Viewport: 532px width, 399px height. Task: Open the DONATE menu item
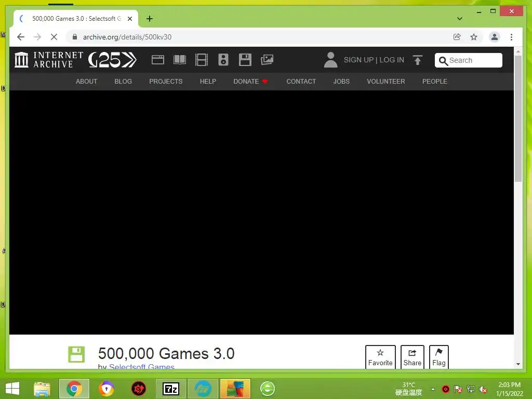click(250, 82)
